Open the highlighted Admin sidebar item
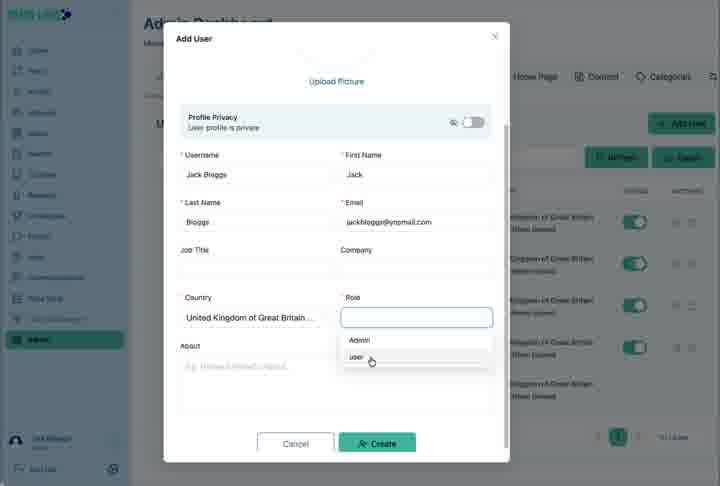720x486 pixels. pos(64,340)
